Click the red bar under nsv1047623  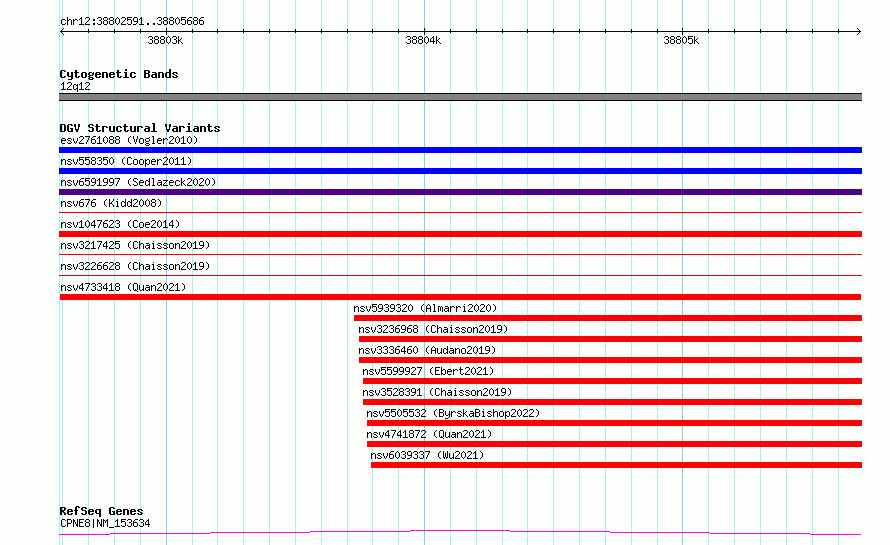click(x=460, y=234)
